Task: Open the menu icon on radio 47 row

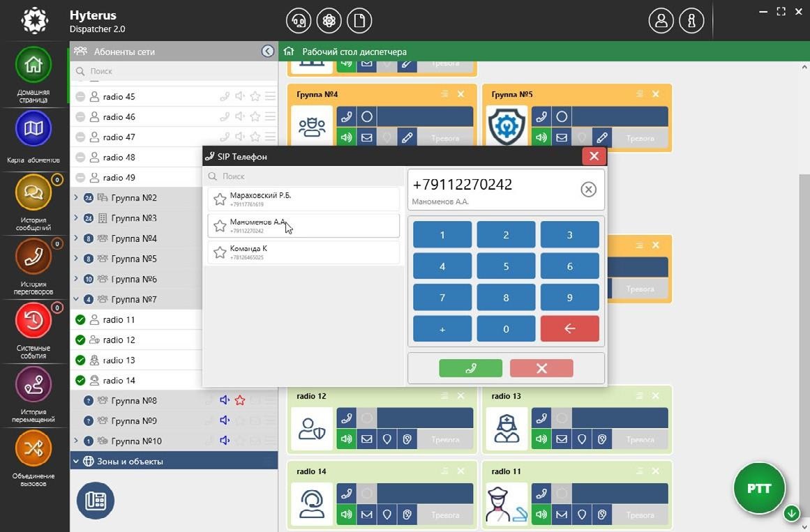Action: click(x=270, y=137)
